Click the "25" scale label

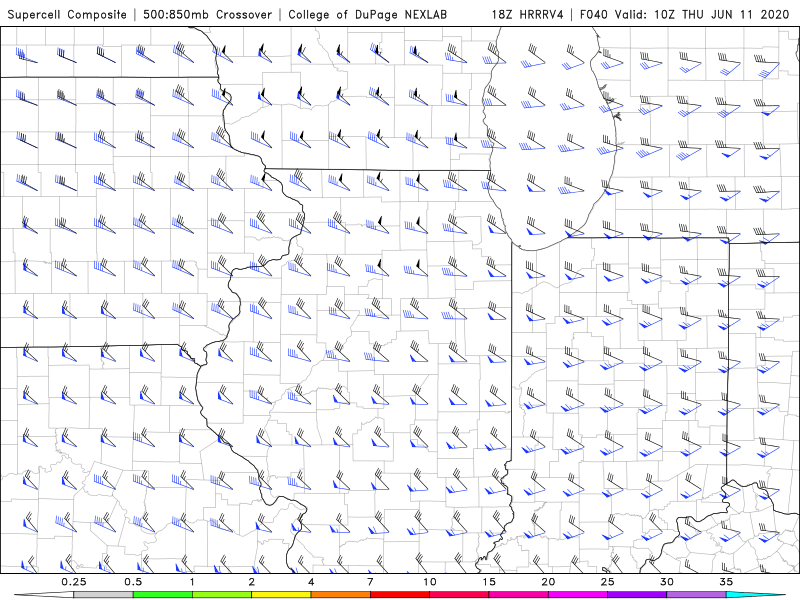pyautogui.click(x=608, y=582)
